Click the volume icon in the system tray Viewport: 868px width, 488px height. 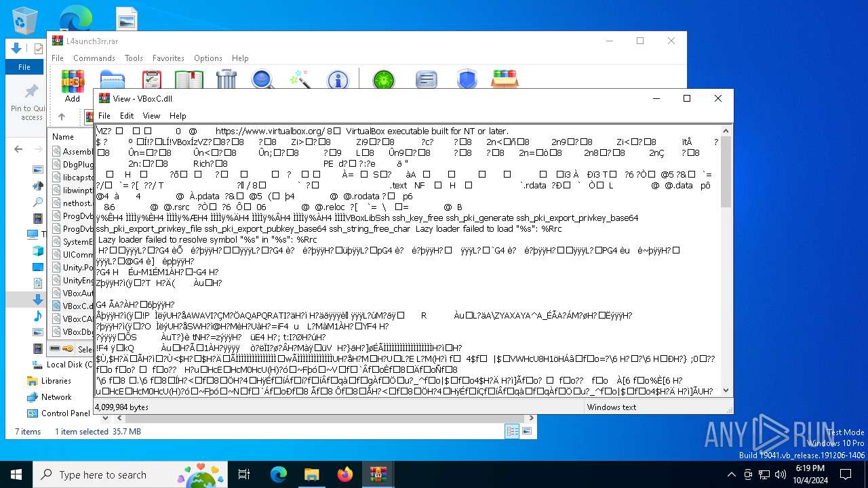click(779, 474)
